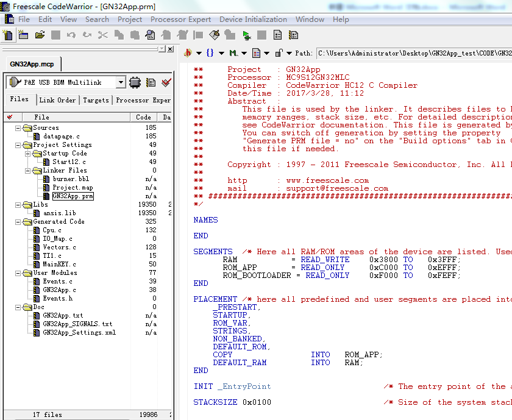Image resolution: width=512 pixels, height=420 pixels.
Task: Click the Markers M icon
Action: [x=233, y=52]
